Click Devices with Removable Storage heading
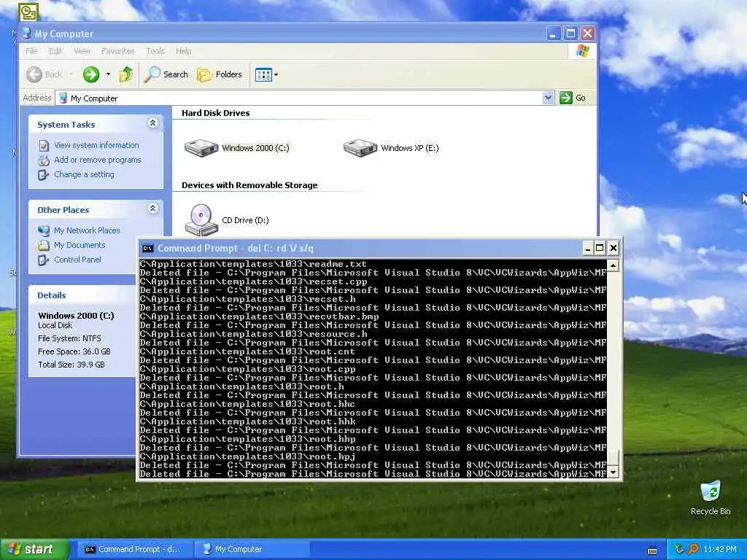 [x=249, y=185]
